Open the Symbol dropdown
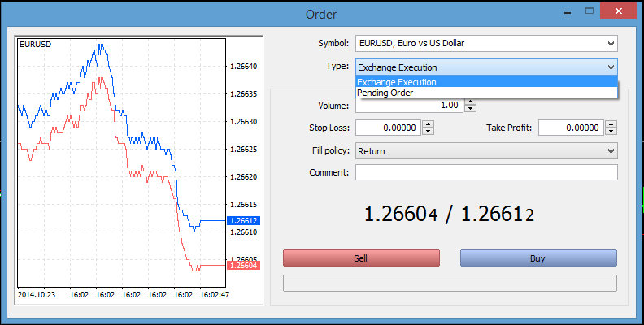The width and height of the screenshot is (644, 325). point(486,44)
